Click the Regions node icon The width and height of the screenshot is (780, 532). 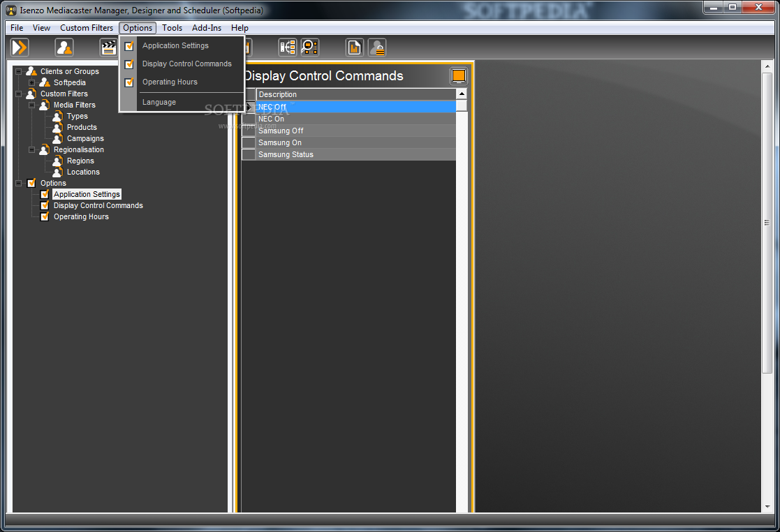click(58, 161)
